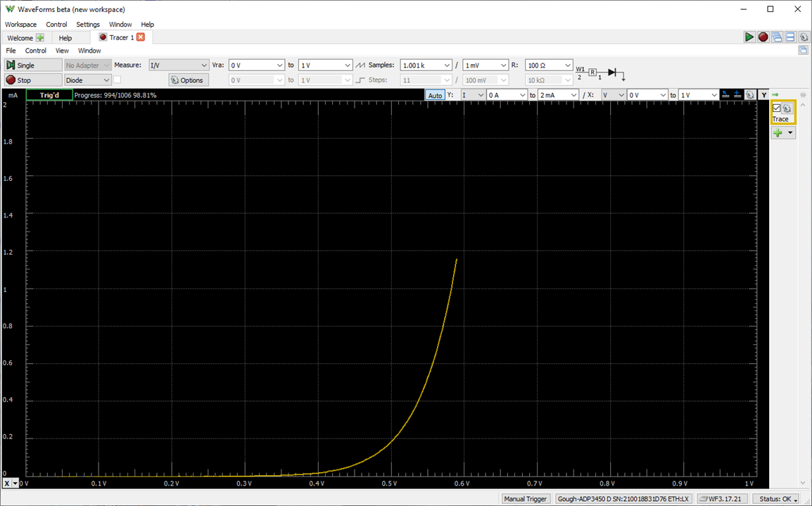Open the Measure I/V dropdown
812x506 pixels.
pos(179,65)
